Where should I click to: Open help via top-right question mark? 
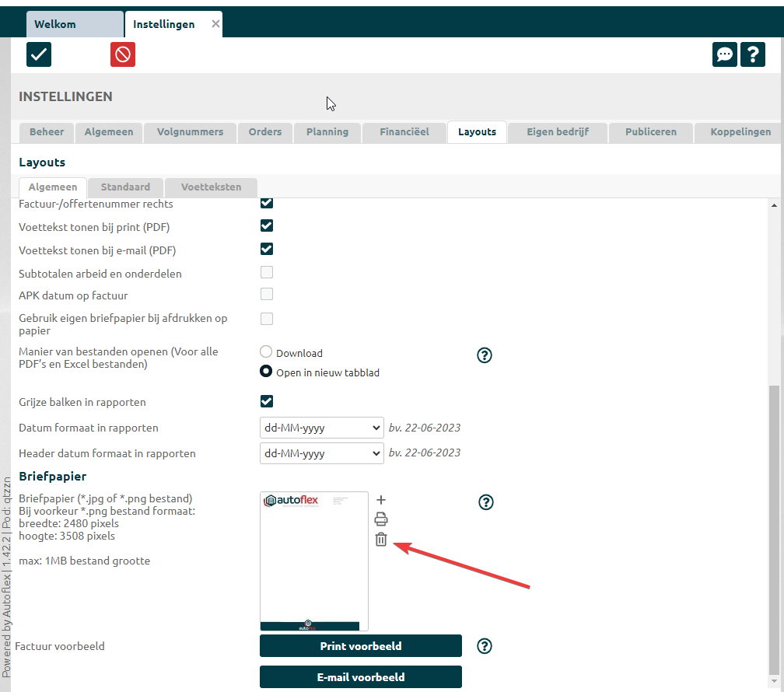click(752, 54)
